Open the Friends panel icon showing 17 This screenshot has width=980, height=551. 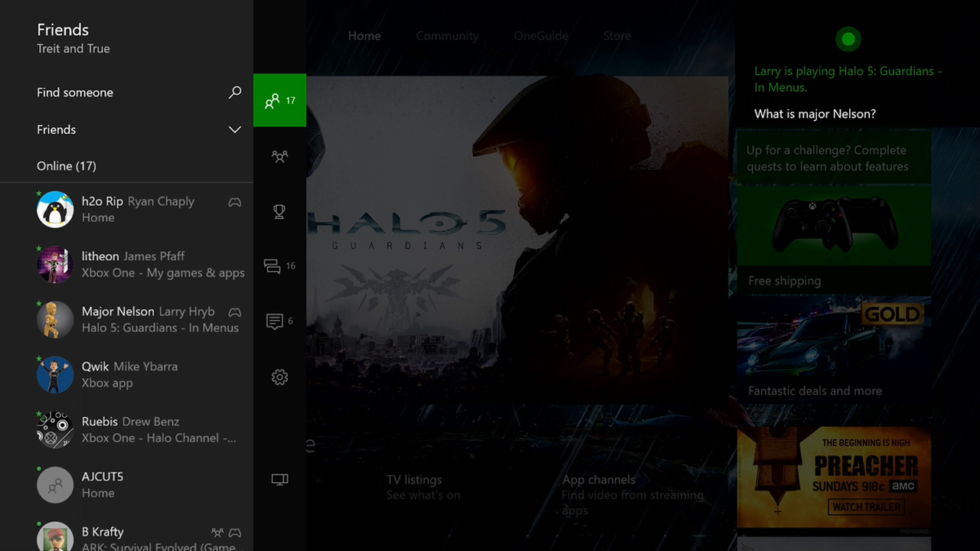279,100
